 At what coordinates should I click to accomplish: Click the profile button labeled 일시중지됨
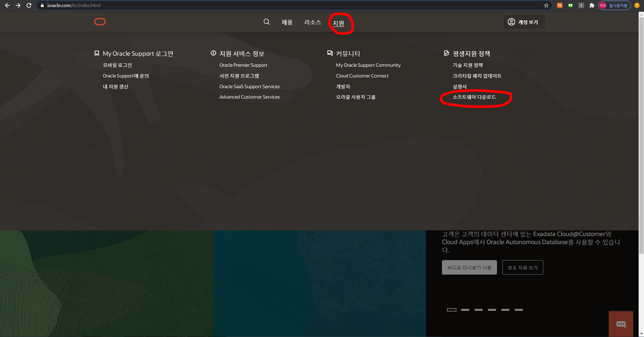tap(614, 5)
